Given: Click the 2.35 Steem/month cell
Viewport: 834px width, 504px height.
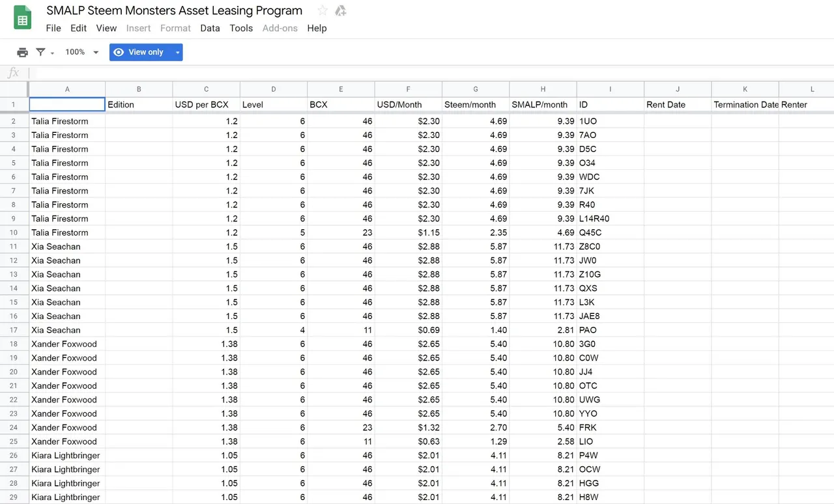Looking at the screenshot, I should (x=476, y=232).
